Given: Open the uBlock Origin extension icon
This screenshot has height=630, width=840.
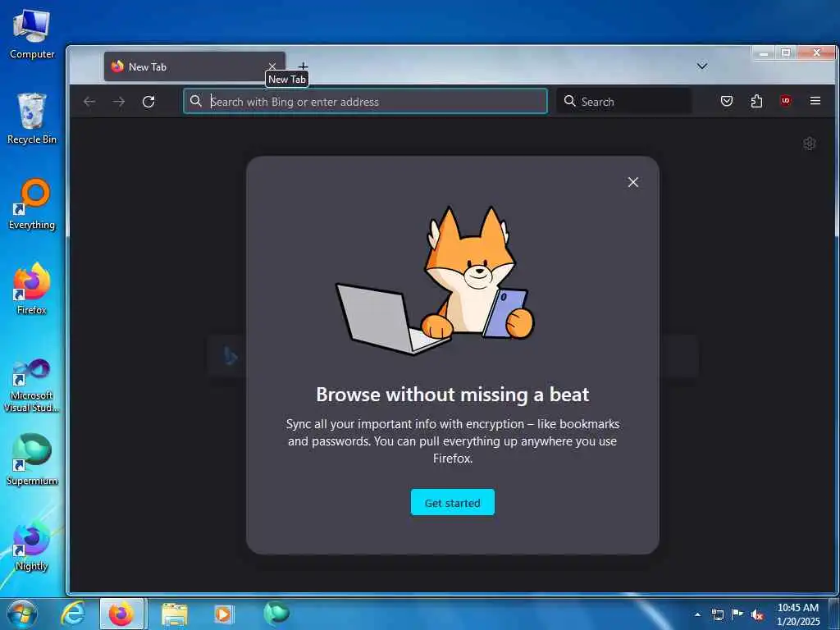Looking at the screenshot, I should click(x=785, y=101).
